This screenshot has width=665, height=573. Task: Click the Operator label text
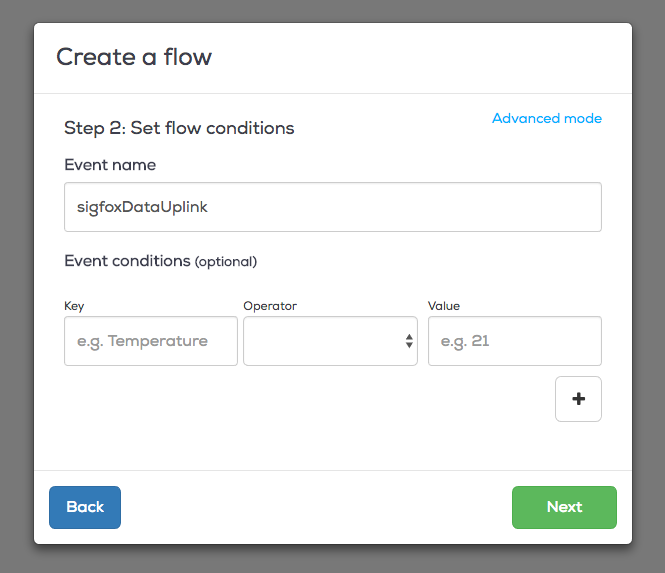click(270, 306)
